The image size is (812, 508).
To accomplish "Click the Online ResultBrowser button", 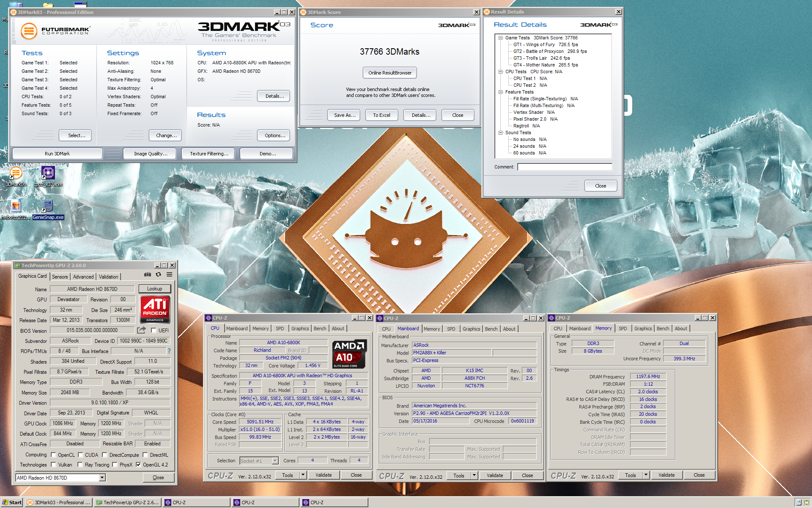I will click(x=390, y=73).
